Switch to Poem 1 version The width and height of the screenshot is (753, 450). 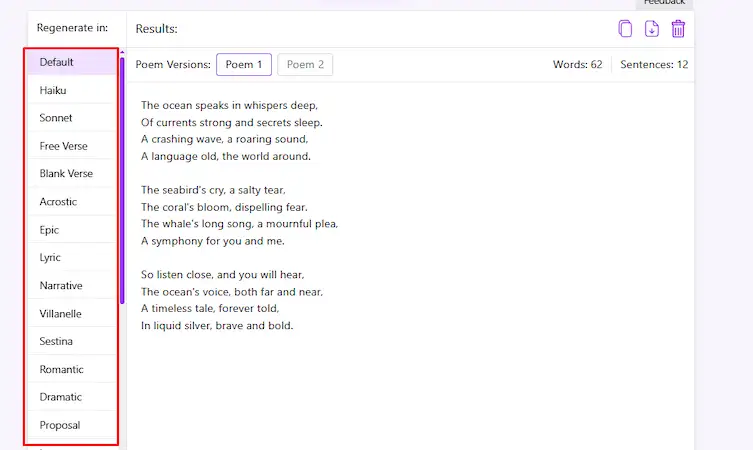244,65
